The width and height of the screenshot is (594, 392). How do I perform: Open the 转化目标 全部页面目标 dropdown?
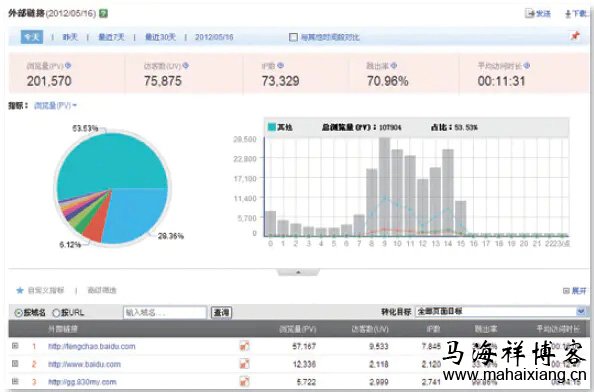pos(500,312)
